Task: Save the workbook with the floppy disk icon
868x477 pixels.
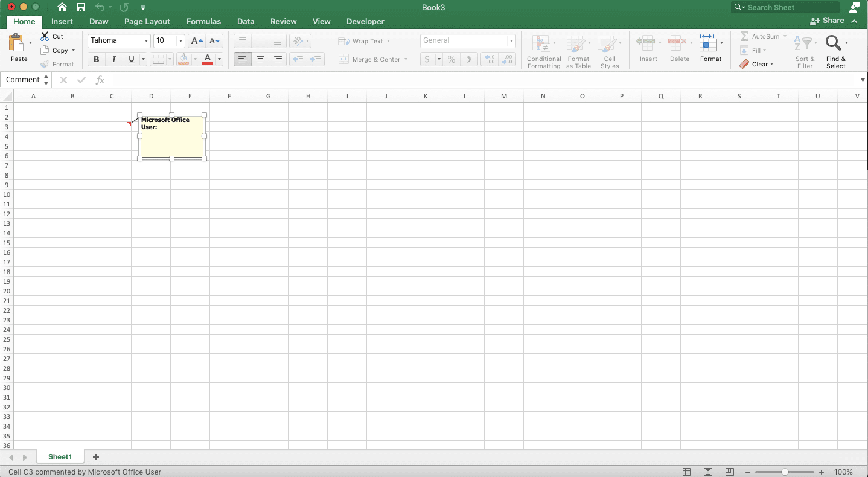Action: pos(81,7)
